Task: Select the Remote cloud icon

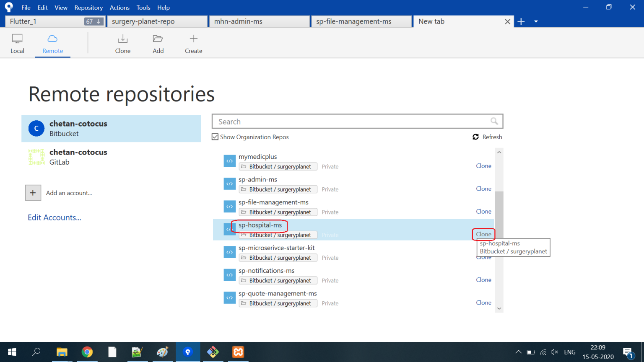Action: tap(52, 39)
